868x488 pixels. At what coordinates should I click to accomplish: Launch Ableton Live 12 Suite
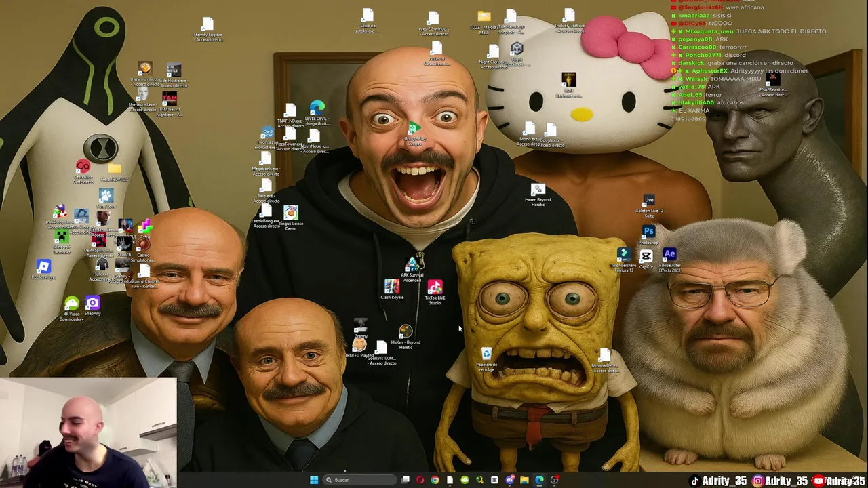649,200
